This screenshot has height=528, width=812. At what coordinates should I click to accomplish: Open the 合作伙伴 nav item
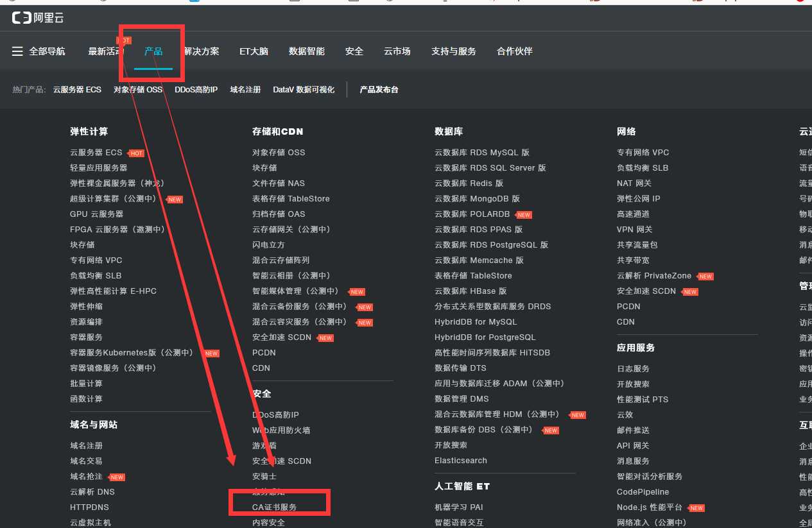click(515, 51)
